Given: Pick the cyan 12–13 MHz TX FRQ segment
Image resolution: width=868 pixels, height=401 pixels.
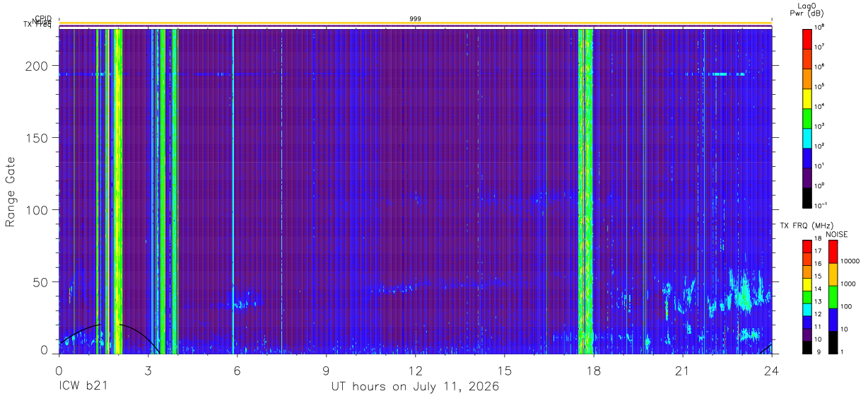Looking at the screenshot, I should click(x=807, y=308).
